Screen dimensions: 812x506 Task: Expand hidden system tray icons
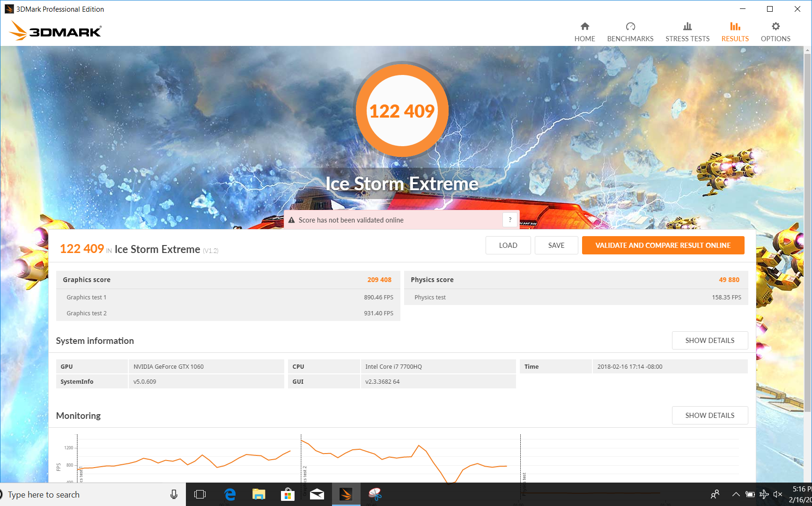click(x=736, y=495)
